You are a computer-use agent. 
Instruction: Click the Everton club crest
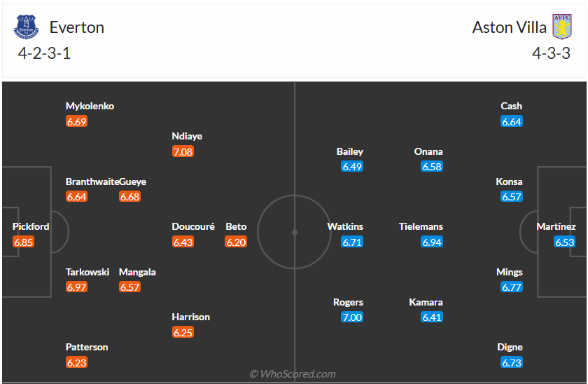point(27,27)
